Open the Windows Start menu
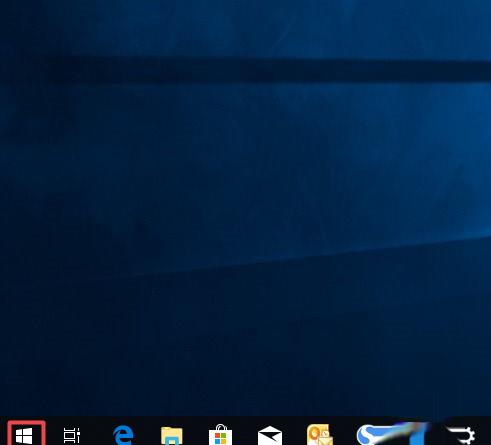 (x=24, y=435)
